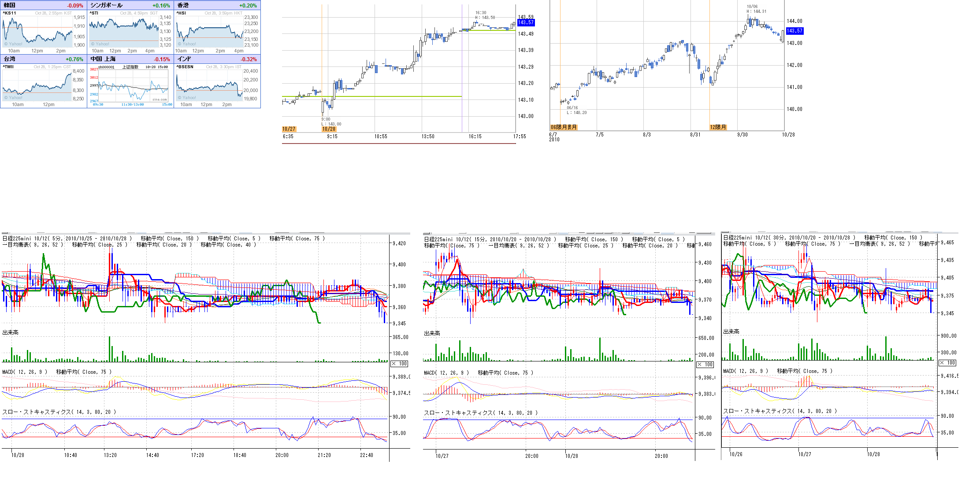This screenshot has height=479, width=980.
Task: Click the blue 143.57 price tag on the daily chart
Action: 794,31
